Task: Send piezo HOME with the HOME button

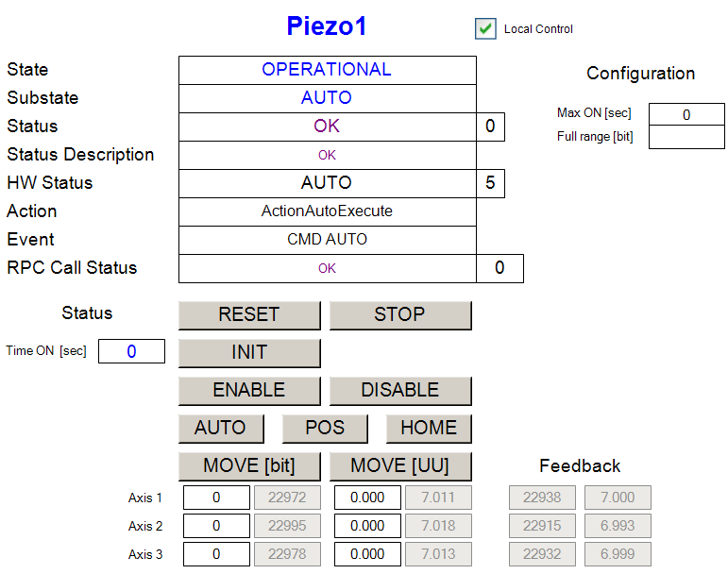Action: (429, 428)
